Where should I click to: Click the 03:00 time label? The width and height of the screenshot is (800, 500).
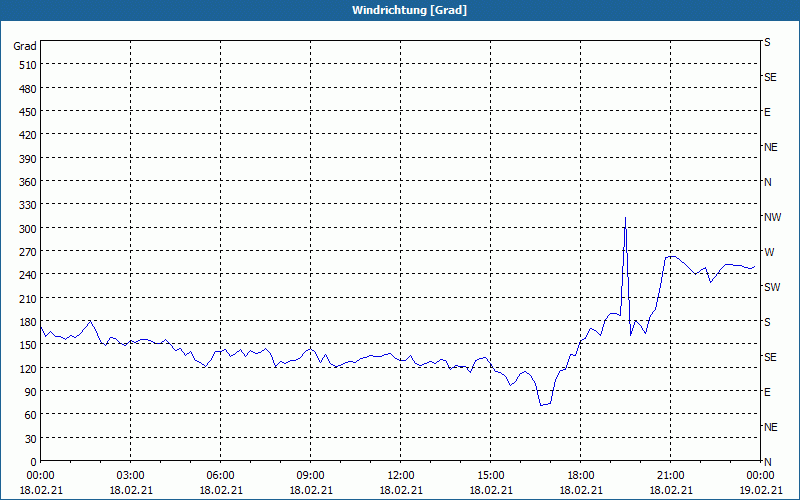point(131,476)
